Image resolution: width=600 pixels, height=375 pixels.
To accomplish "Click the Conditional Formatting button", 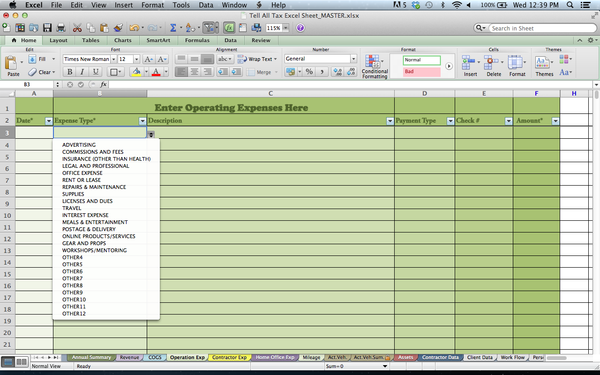I will point(375,66).
